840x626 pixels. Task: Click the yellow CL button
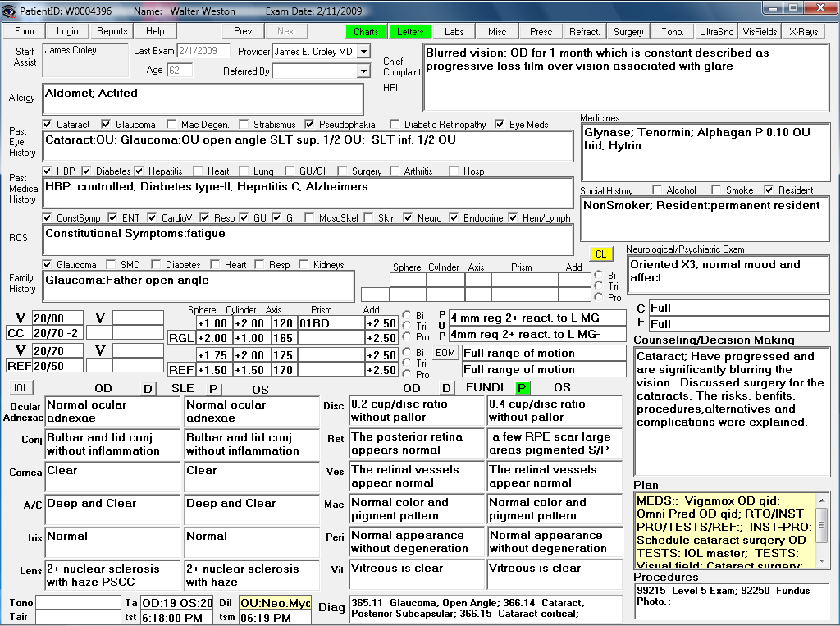tap(601, 254)
